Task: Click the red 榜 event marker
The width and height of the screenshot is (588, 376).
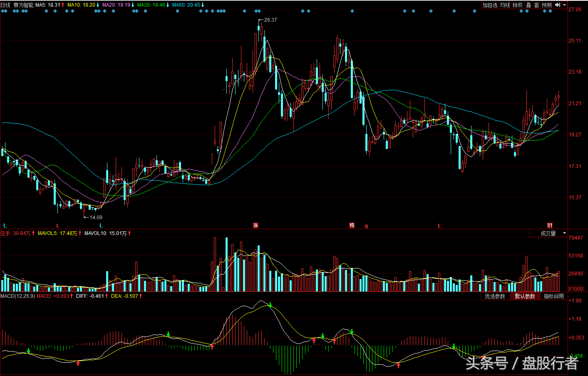Action: pyautogui.click(x=352, y=225)
